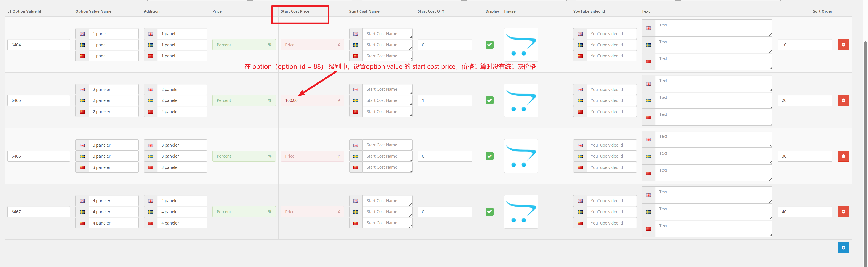Toggle Display checkbox in row 6467
The height and width of the screenshot is (267, 868).
click(x=489, y=212)
